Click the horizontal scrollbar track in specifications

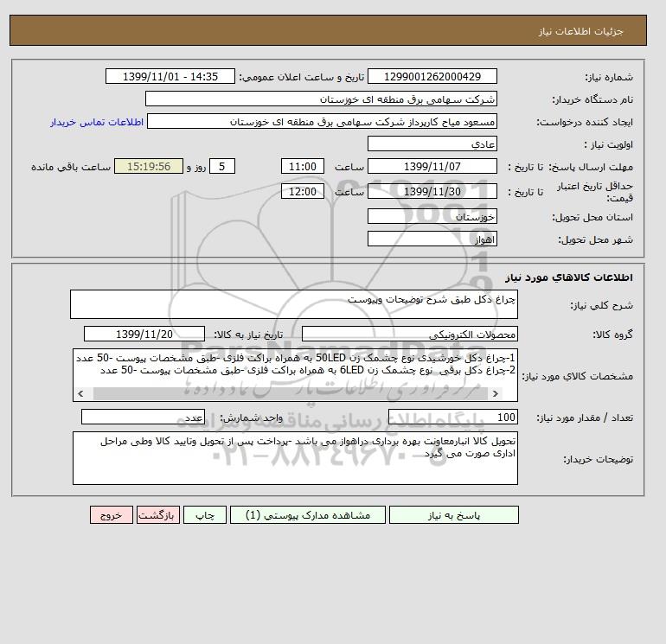[x=291, y=393]
